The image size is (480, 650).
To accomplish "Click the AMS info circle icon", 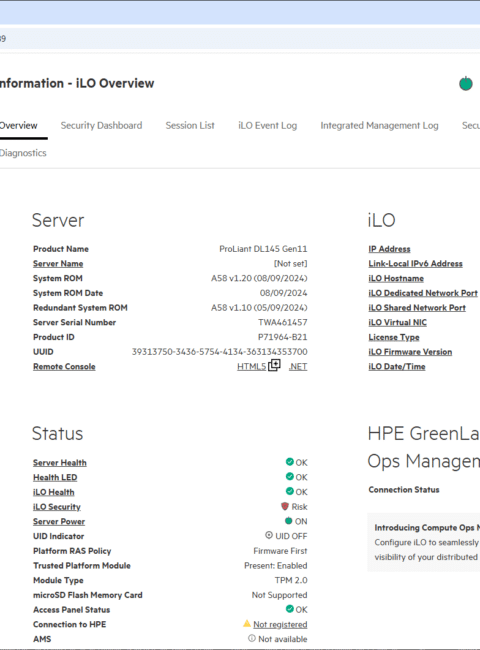I will click(x=252, y=638).
